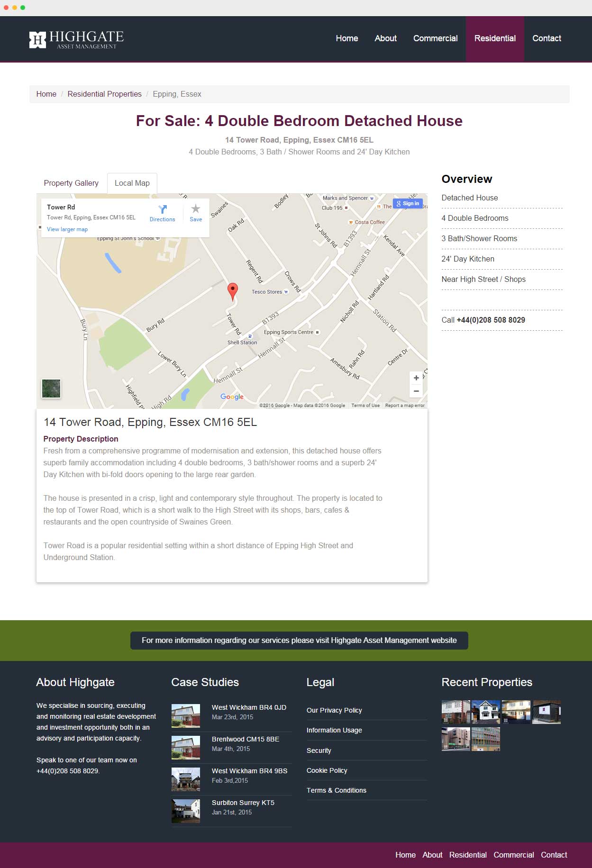Click thumbnail beside West Wickham BR4 0JD
Image resolution: width=592 pixels, height=868 pixels.
tap(186, 715)
